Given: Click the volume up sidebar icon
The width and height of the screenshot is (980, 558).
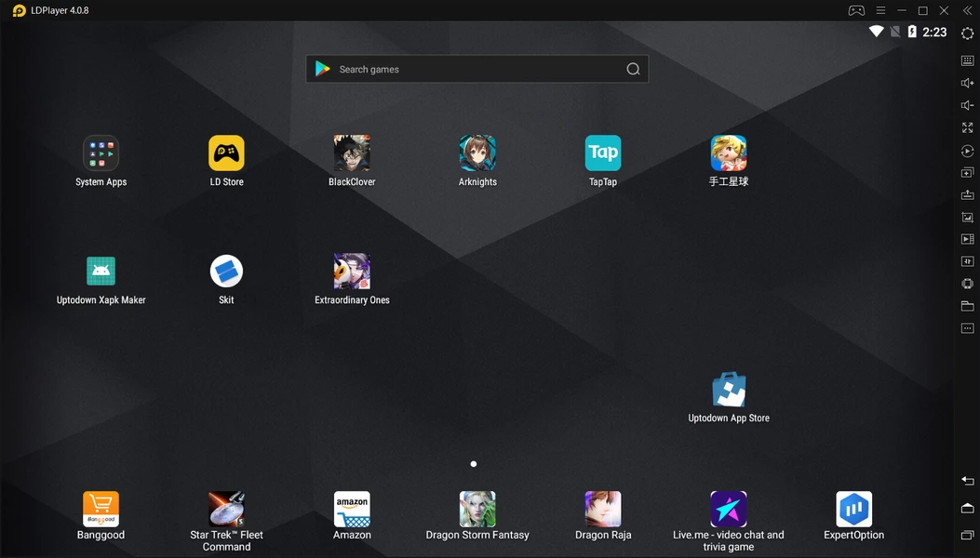Looking at the screenshot, I should (968, 83).
